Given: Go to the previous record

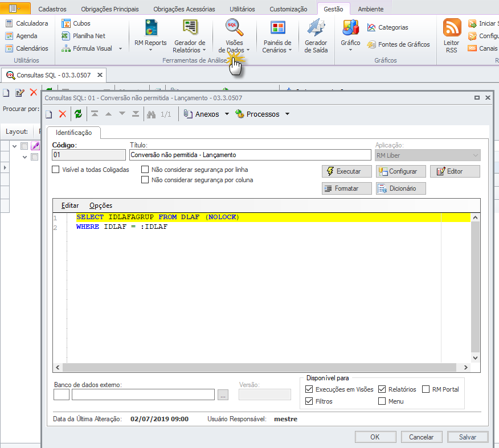Looking at the screenshot, I should (x=109, y=114).
